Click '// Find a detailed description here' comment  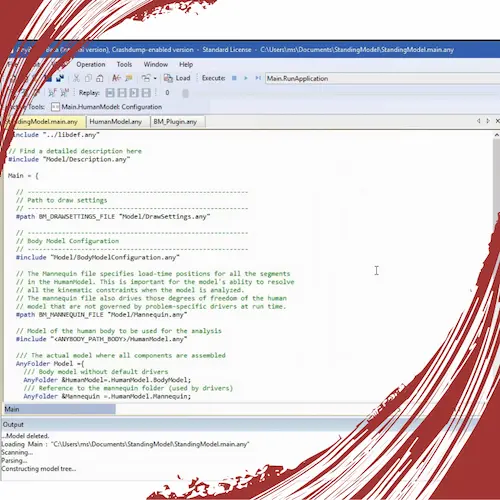pos(75,151)
